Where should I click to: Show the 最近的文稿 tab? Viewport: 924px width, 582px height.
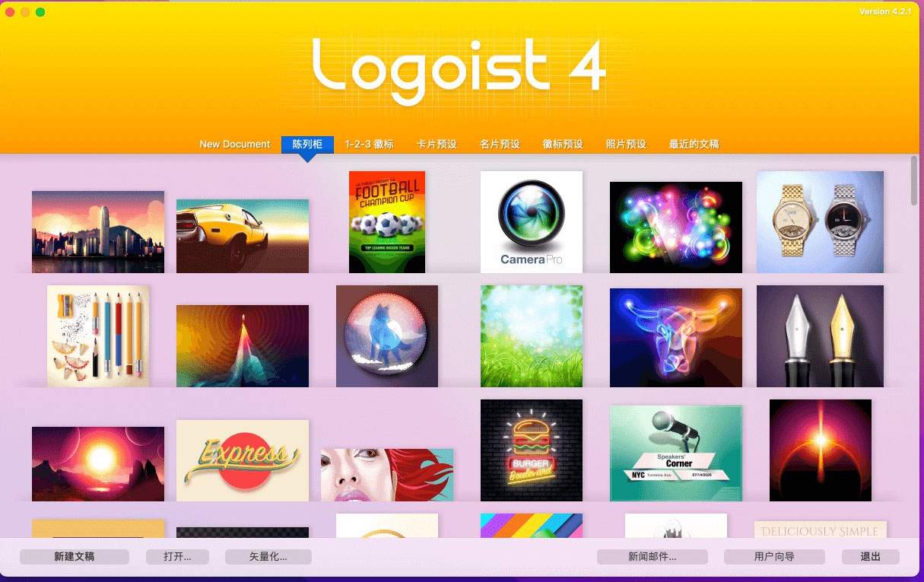click(x=694, y=144)
